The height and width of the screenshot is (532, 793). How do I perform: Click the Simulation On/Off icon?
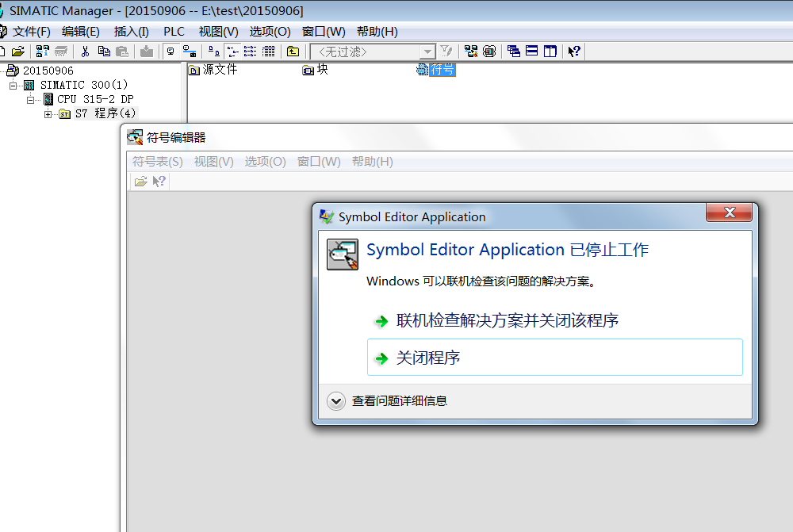pyautogui.click(x=489, y=51)
